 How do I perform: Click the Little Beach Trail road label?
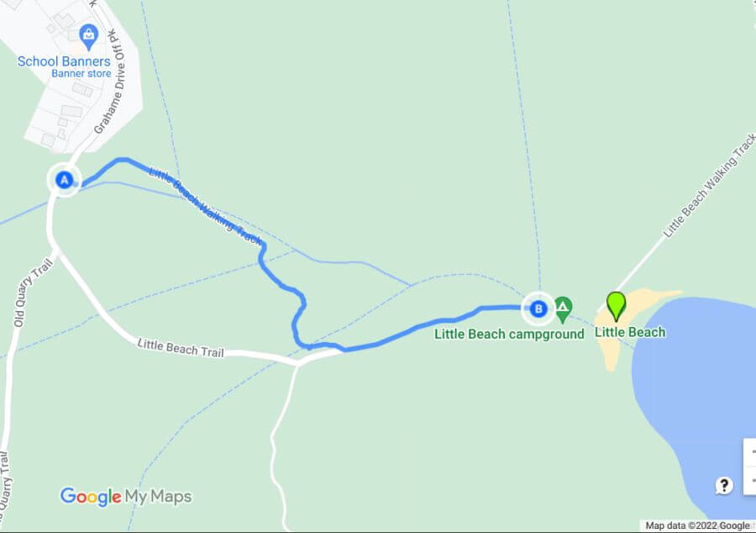[181, 348]
